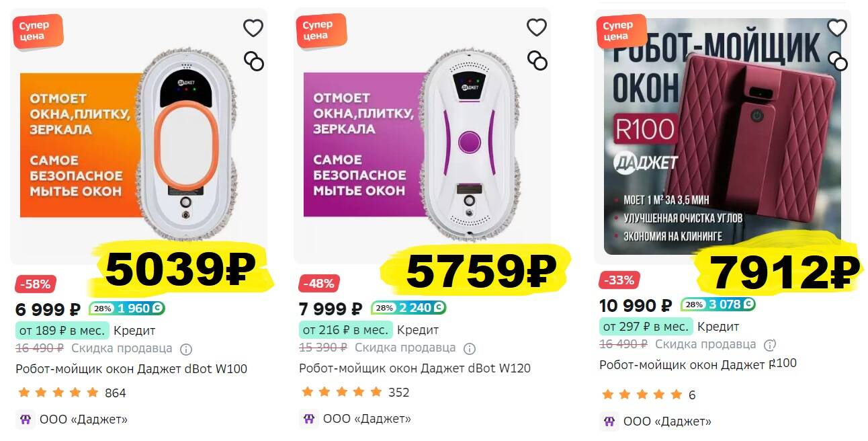Screen dimensions: 868x441
Task: Select the от 297 ₽ в мес. credit offer
Action: 646,326
